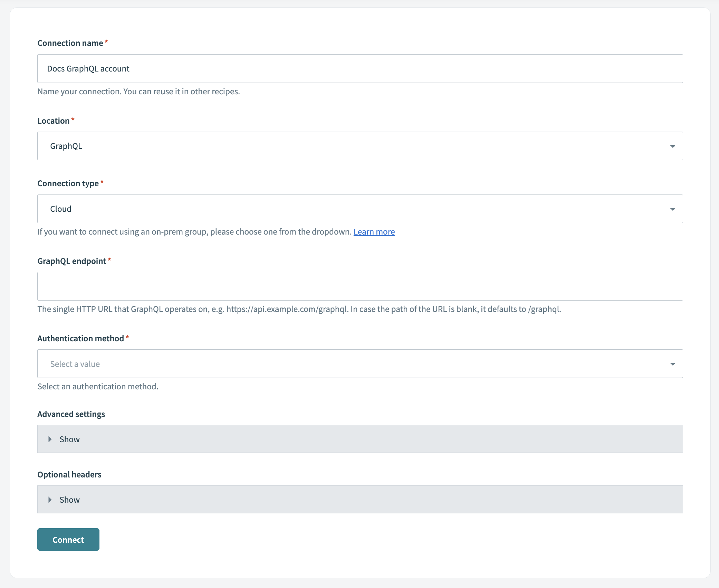Image resolution: width=719 pixels, height=588 pixels.
Task: Open the Authentication method dropdown
Action: pyautogui.click(x=360, y=363)
